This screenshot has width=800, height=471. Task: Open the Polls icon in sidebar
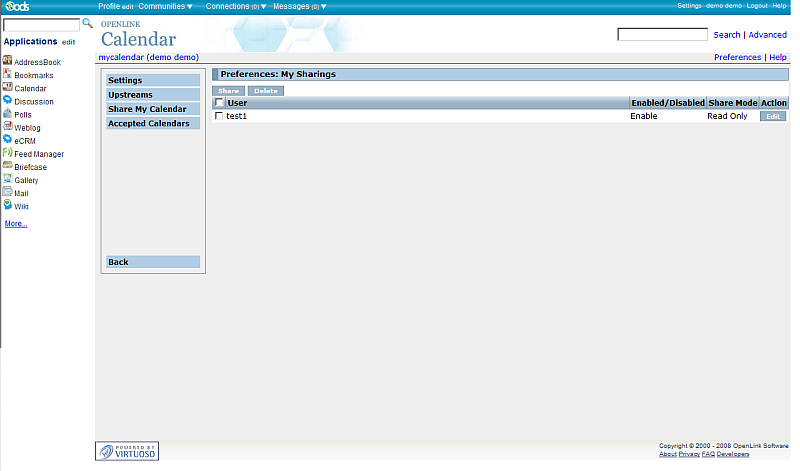pos(8,114)
